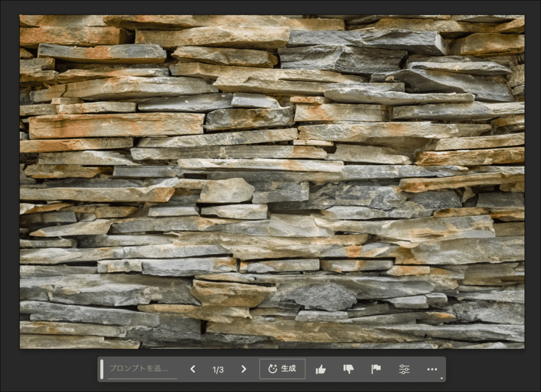This screenshot has height=392, width=541.
Task: Give thumbs up to the result
Action: click(320, 369)
